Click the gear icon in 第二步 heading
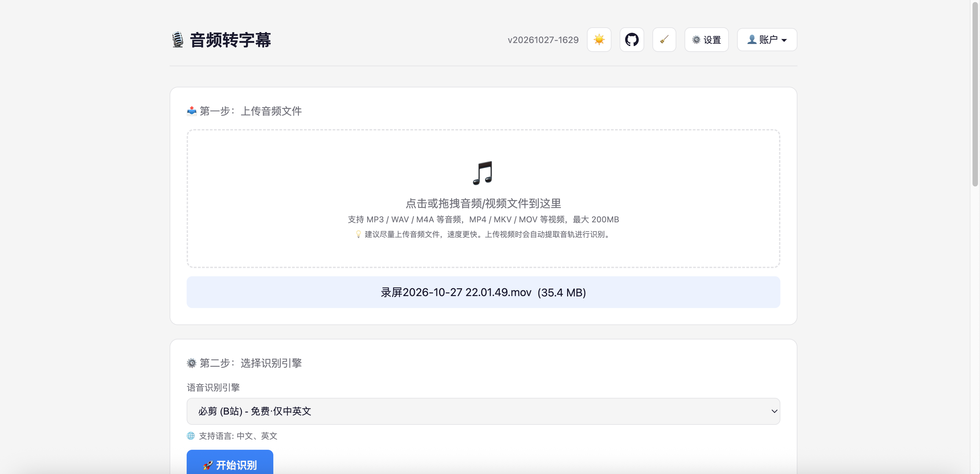980x474 pixels. (192, 363)
